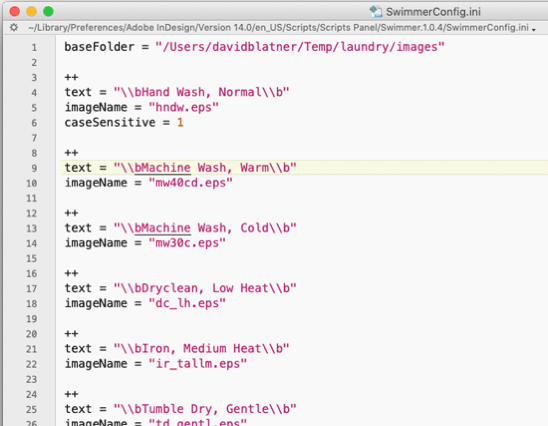This screenshot has width=548, height=426.
Task: Click the ++ separator on line 20
Action: click(x=71, y=333)
